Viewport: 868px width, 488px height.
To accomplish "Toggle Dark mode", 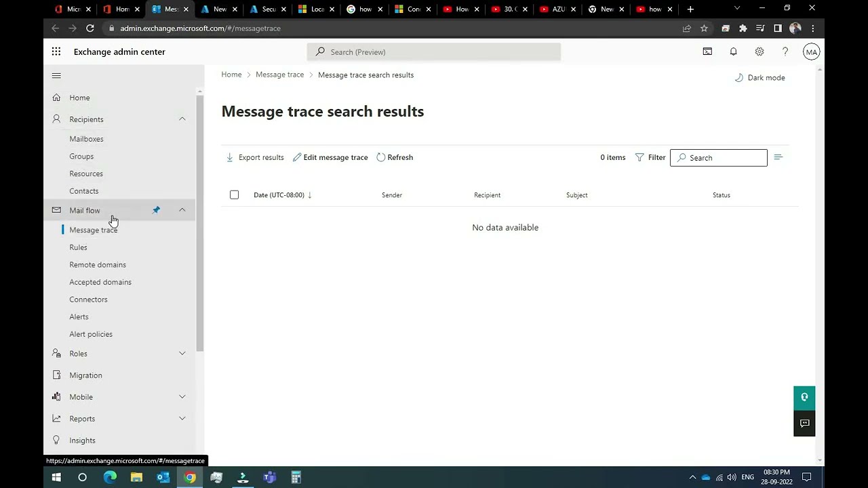I will 759,78.
